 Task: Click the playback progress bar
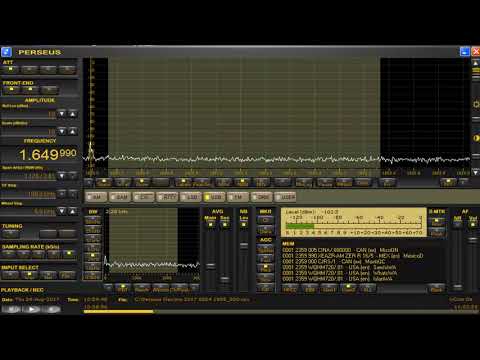point(280,312)
